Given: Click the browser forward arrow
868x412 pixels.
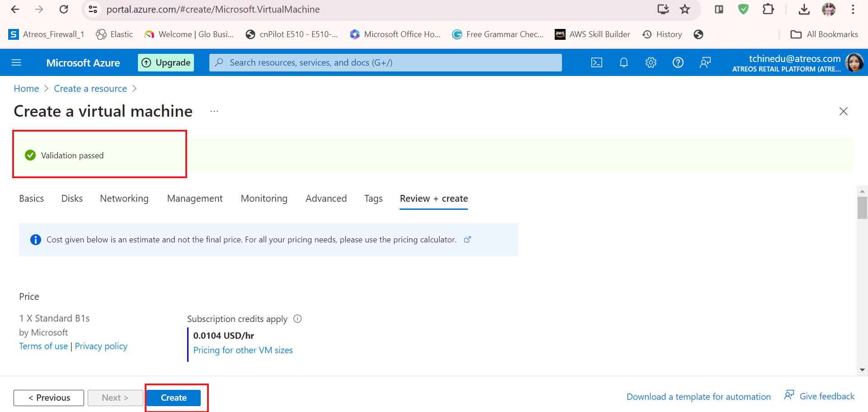Looking at the screenshot, I should coord(39,9).
